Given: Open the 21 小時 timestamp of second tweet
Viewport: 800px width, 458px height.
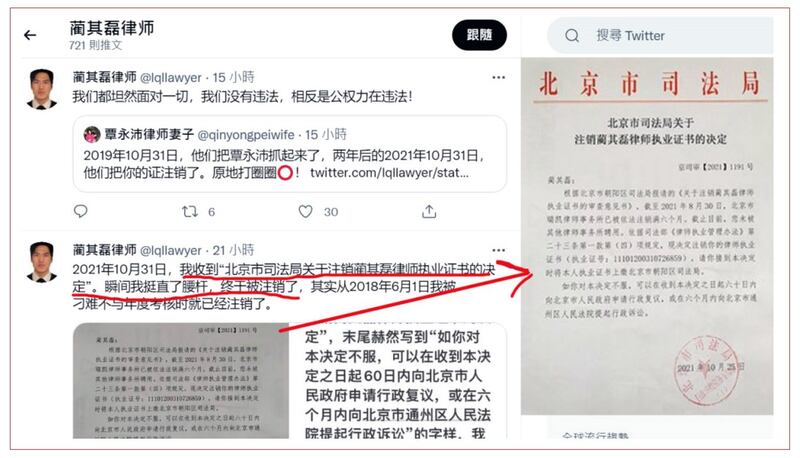Looking at the screenshot, I should (x=233, y=250).
